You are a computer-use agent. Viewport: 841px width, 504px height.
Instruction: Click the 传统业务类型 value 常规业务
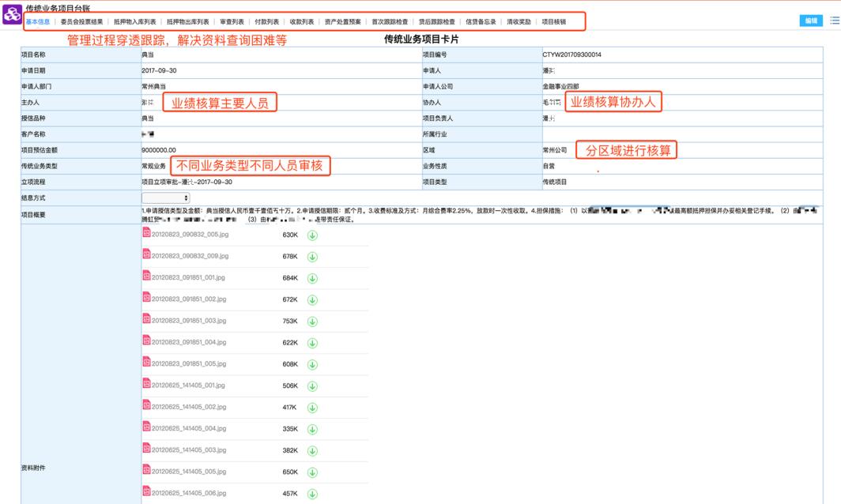pyautogui.click(x=154, y=166)
